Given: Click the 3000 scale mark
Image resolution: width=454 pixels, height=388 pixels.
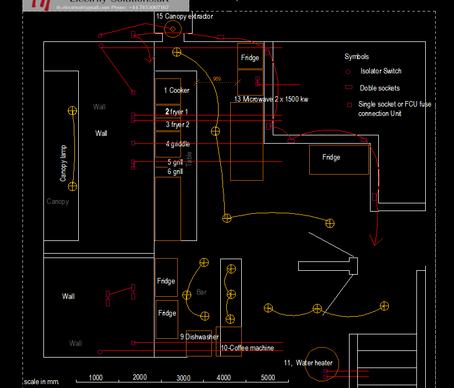Looking at the screenshot, I should coord(183,378).
